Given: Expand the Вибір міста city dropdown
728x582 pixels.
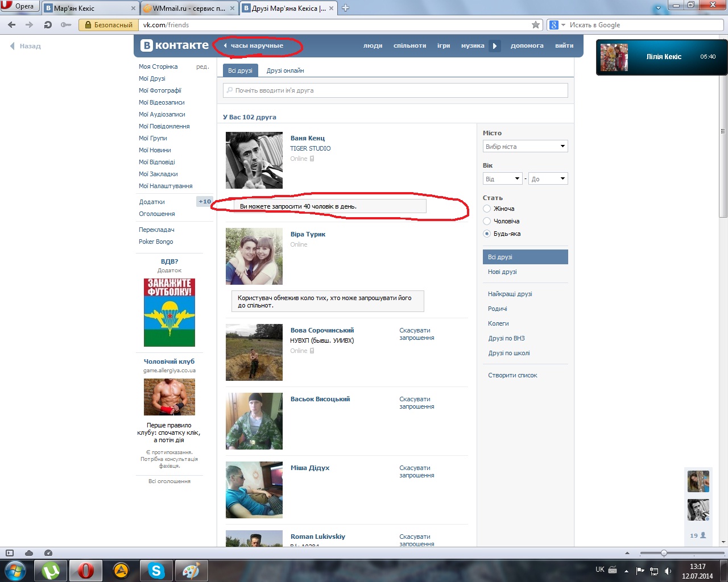Looking at the screenshot, I should click(526, 147).
